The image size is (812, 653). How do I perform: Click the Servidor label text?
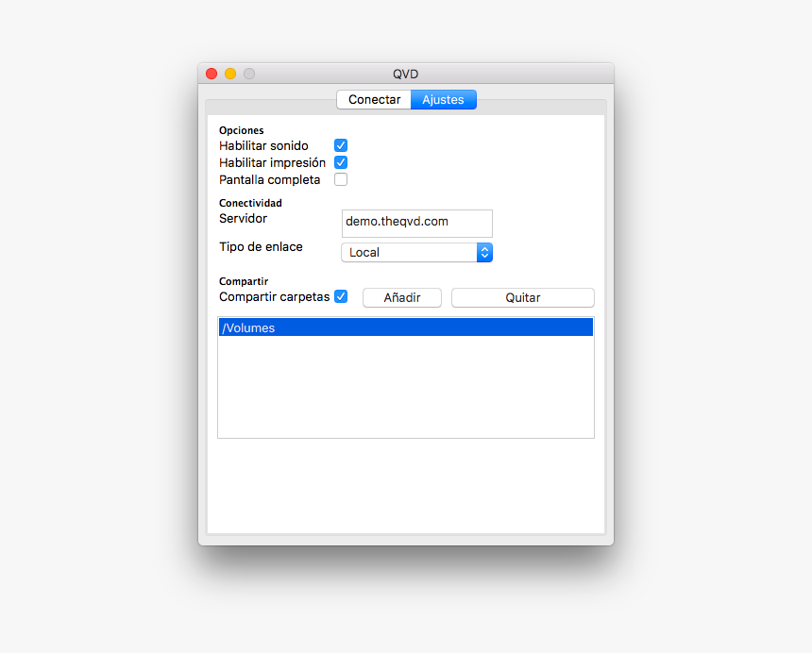243,219
